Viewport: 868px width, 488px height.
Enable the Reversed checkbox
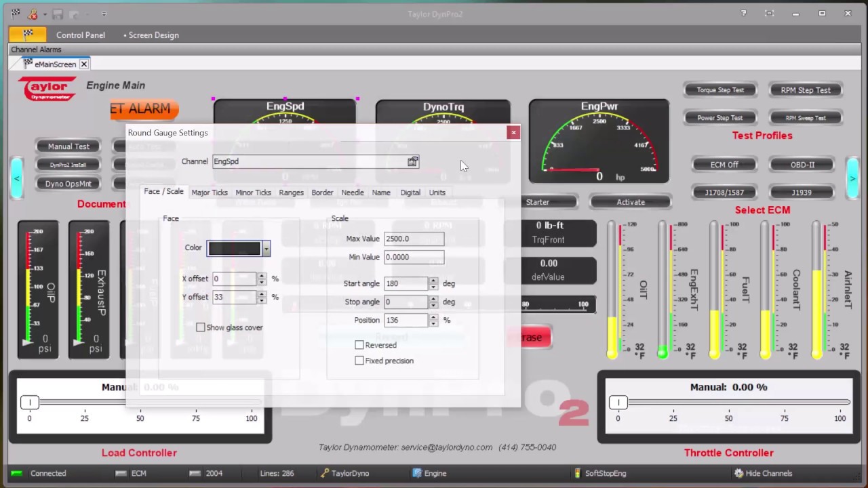click(359, 345)
